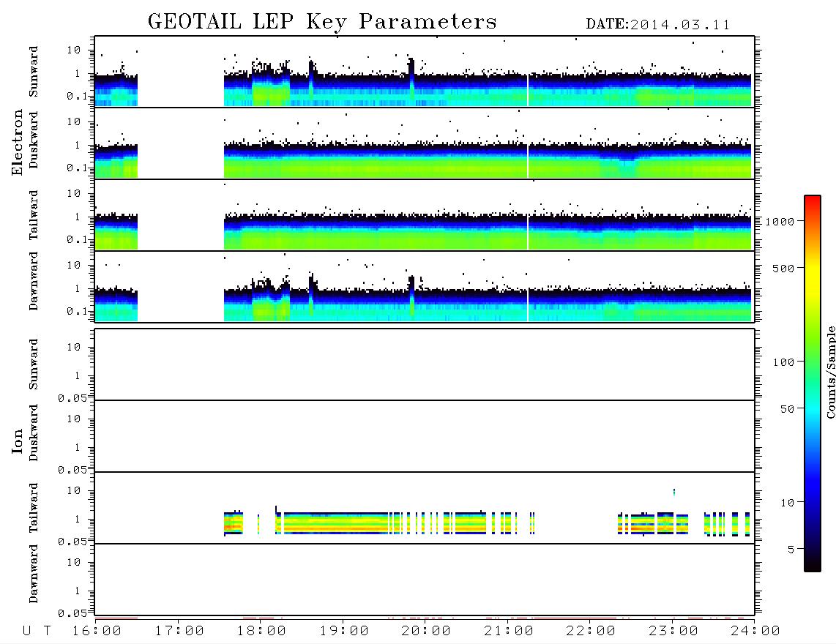Viewport: 836px width, 644px height.
Task: Click the 20:00 UT axis label
Action: pyautogui.click(x=426, y=631)
